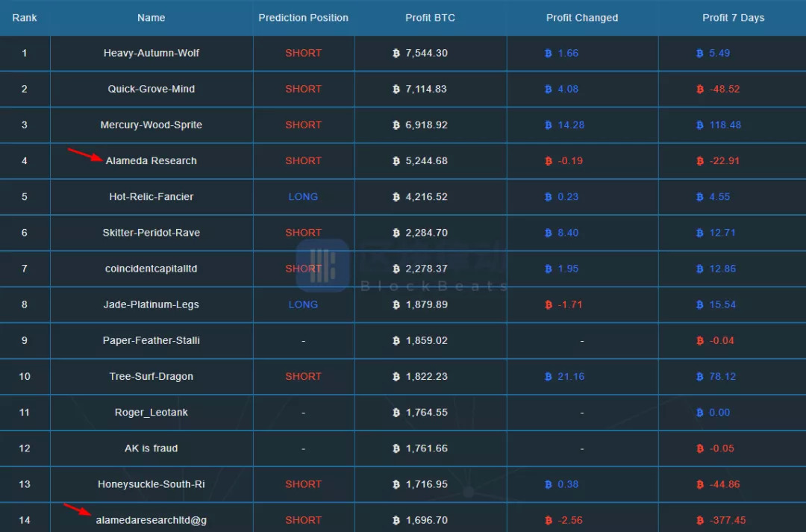Click profit changed value -2.56
Image resolution: width=806 pixels, height=532 pixels.
570,520
